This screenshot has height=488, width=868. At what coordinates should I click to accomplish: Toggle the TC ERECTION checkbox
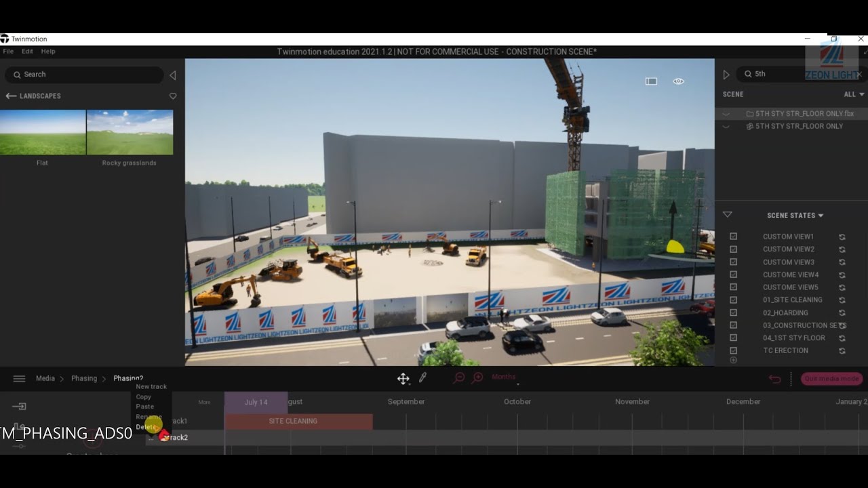[733, 350]
